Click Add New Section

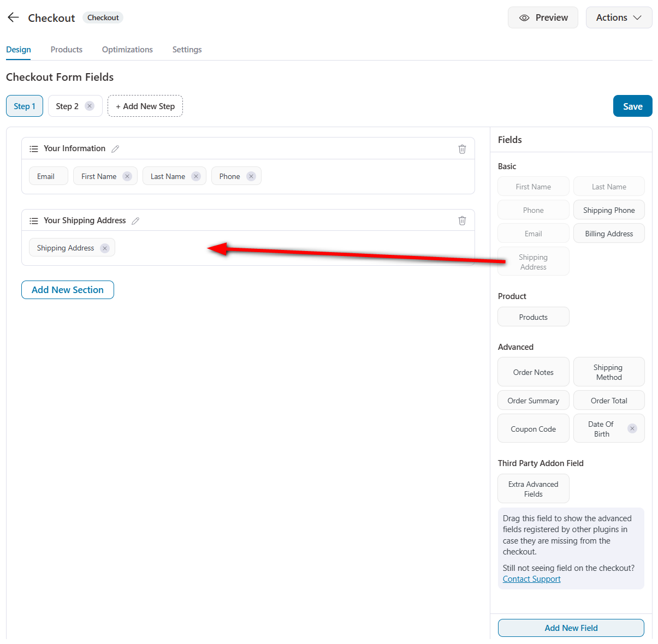pyautogui.click(x=68, y=290)
